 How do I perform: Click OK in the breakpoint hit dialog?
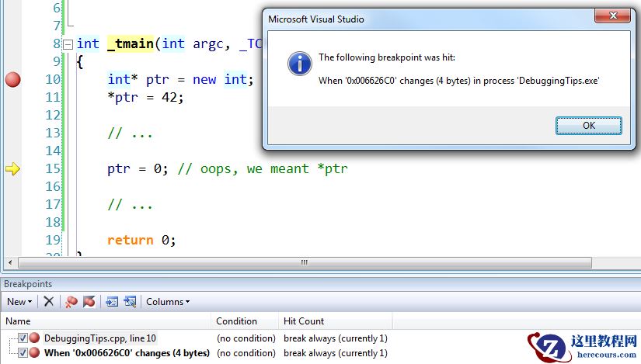click(589, 126)
